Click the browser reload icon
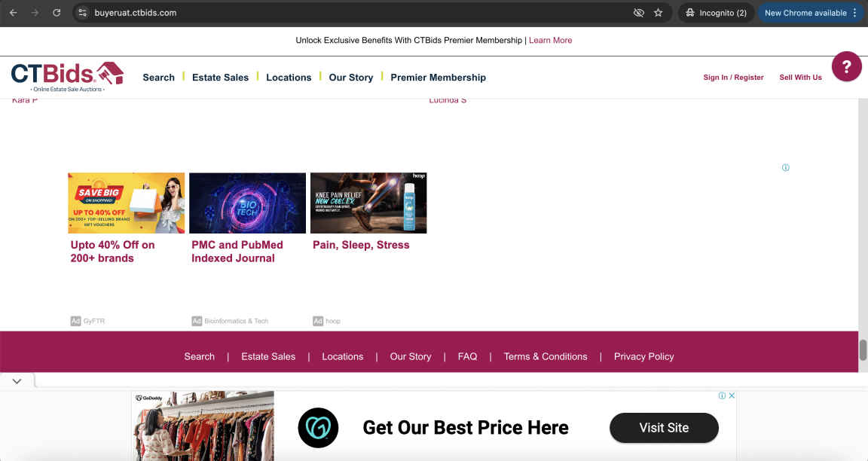Screen dimensions: 868x461 pyautogui.click(x=57, y=13)
